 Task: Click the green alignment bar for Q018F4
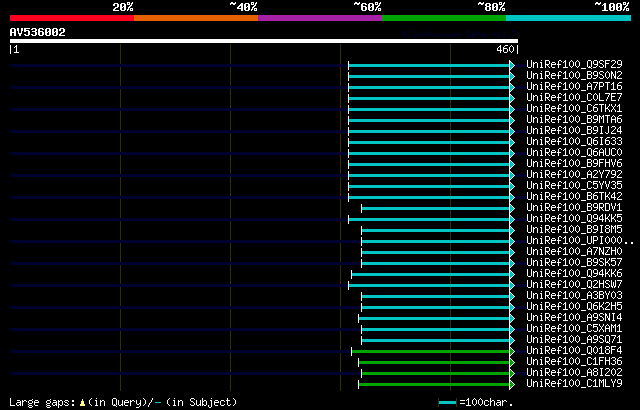click(x=433, y=352)
